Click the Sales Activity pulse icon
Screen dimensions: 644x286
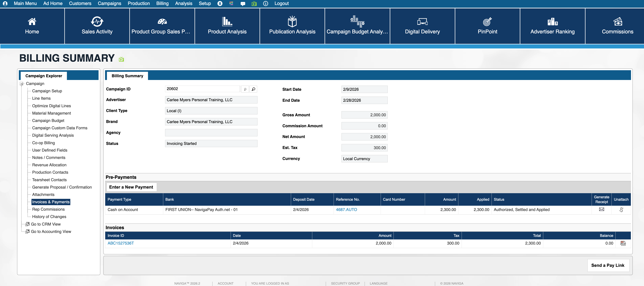point(97,22)
